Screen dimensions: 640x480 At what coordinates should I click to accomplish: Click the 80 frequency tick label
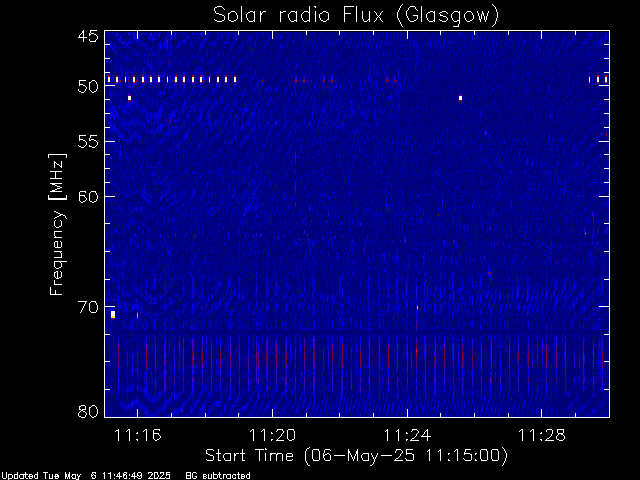click(x=88, y=411)
